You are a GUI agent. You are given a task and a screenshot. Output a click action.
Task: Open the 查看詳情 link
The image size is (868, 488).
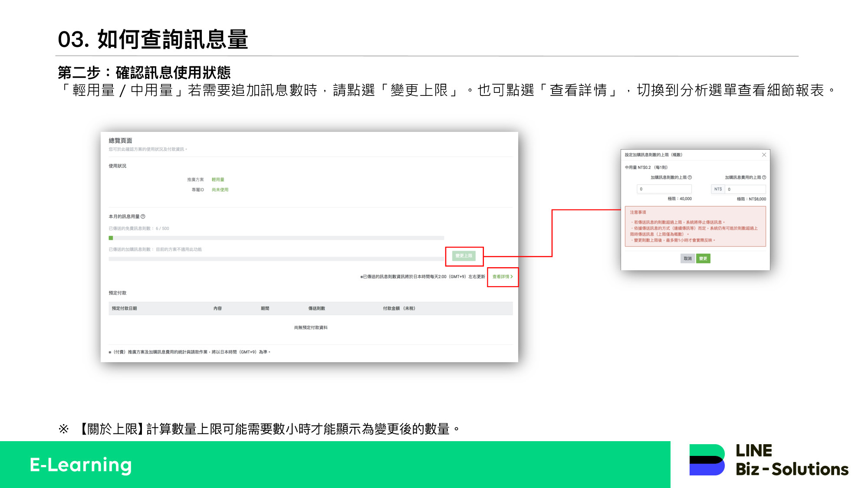click(502, 277)
